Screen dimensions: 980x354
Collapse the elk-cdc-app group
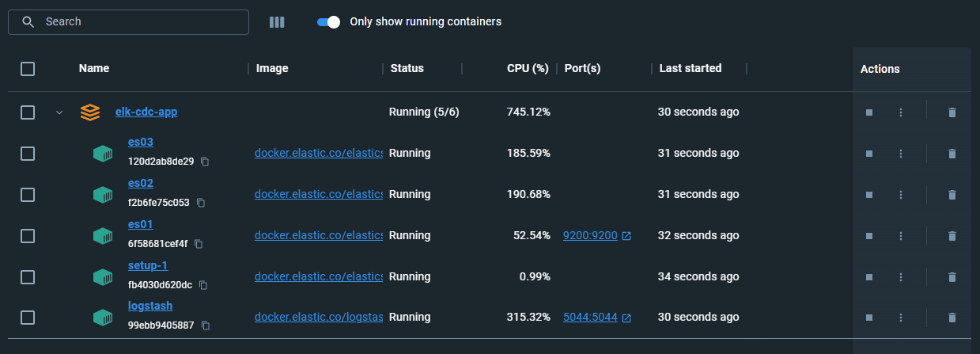59,112
